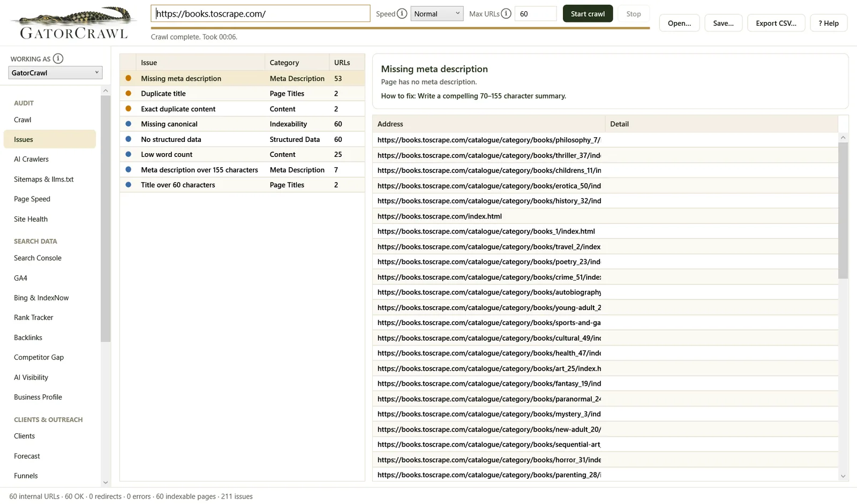
Task: Go to Sitemaps & llms.txt
Action: [50, 179]
